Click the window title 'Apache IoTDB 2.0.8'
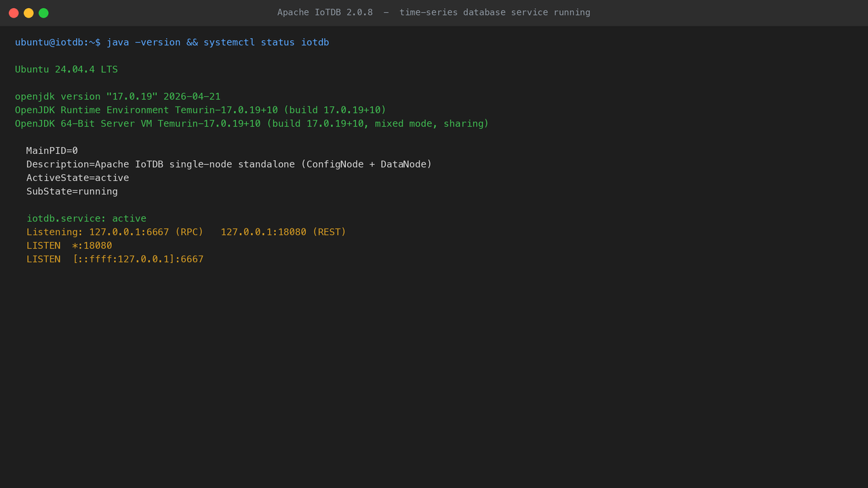The width and height of the screenshot is (868, 488). pos(325,12)
